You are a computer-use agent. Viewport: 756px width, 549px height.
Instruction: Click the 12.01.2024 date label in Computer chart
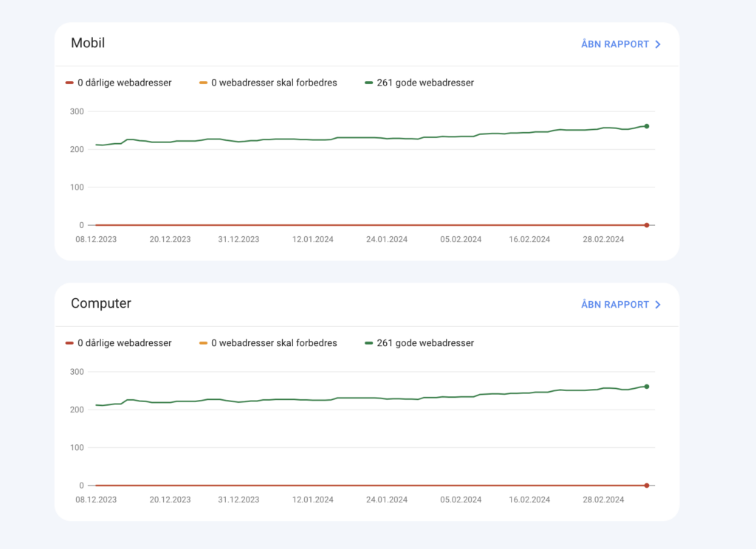[x=313, y=500]
